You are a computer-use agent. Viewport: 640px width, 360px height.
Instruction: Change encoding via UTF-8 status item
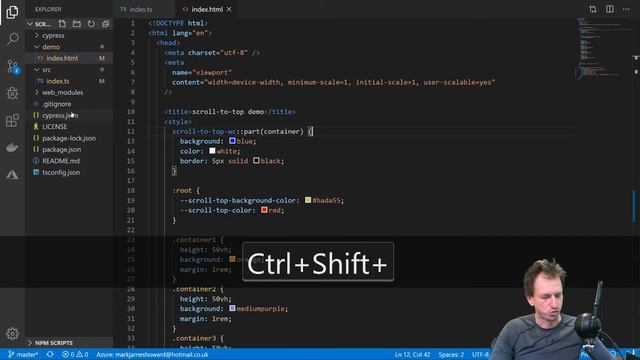[481, 354]
